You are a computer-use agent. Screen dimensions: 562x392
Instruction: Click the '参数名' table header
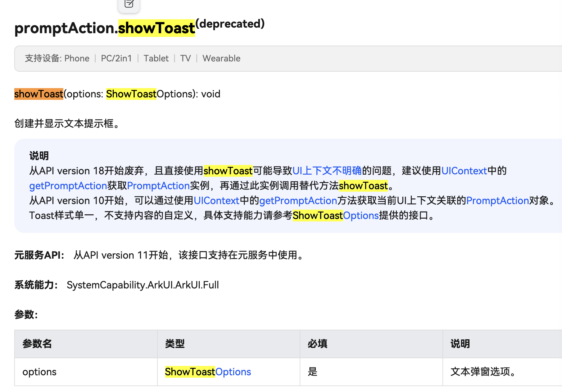point(37,344)
